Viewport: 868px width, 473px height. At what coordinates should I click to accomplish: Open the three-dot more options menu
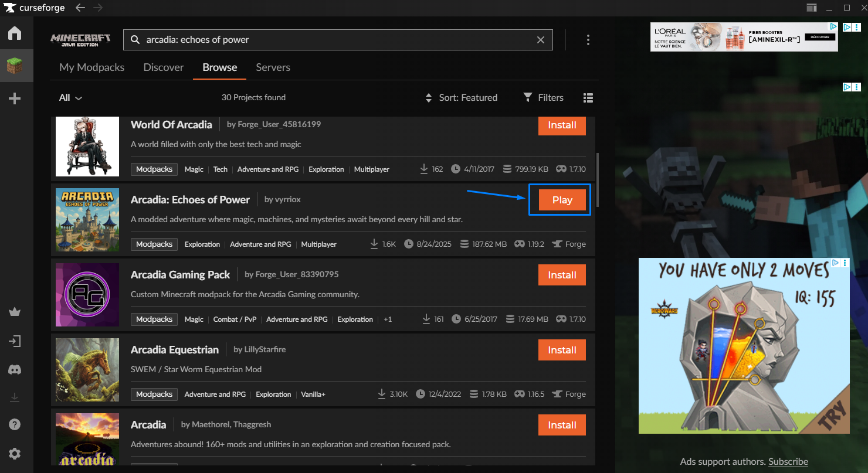tap(588, 40)
